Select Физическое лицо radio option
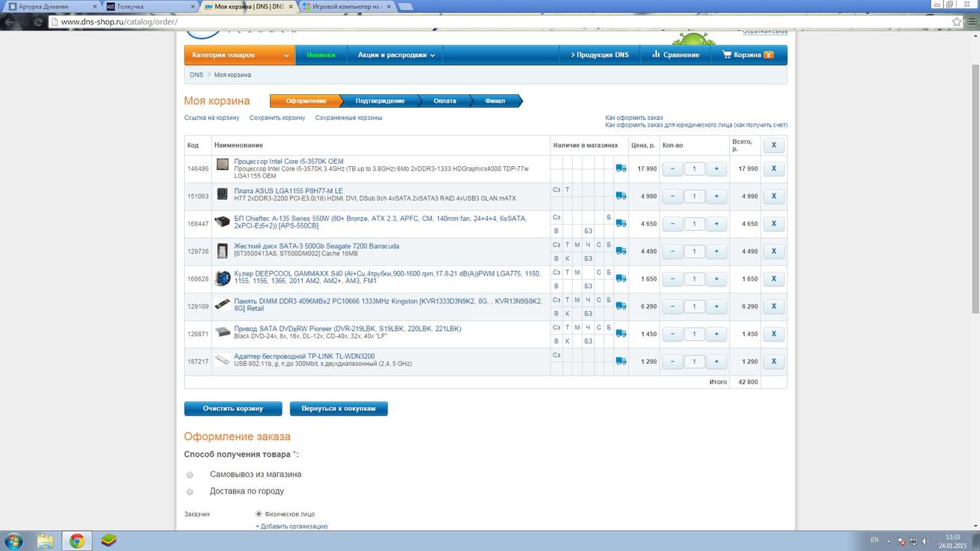This screenshot has width=980, height=551. pyautogui.click(x=259, y=514)
